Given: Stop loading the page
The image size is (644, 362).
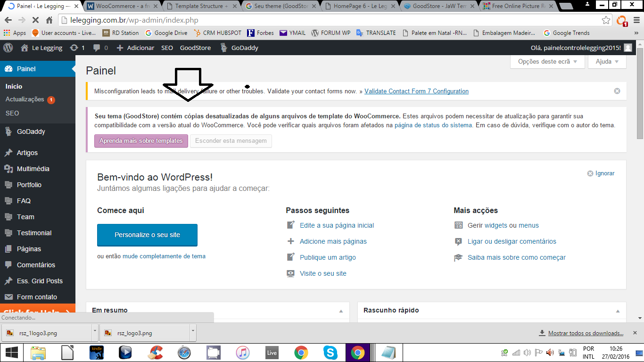Looking at the screenshot, I should (x=36, y=20).
